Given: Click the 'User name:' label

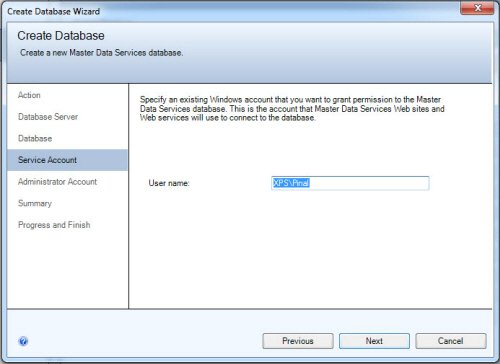Looking at the screenshot, I should (169, 183).
